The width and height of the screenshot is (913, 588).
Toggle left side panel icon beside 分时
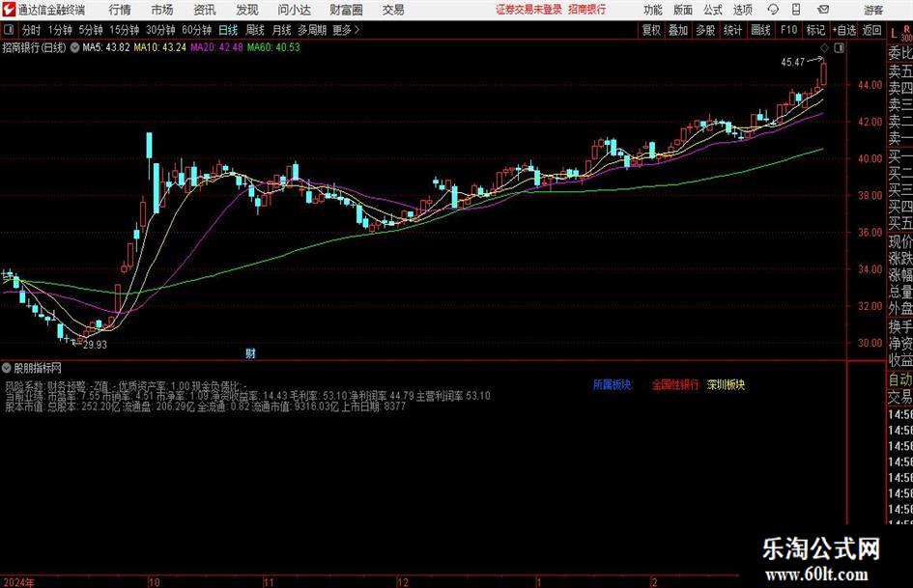[9, 30]
